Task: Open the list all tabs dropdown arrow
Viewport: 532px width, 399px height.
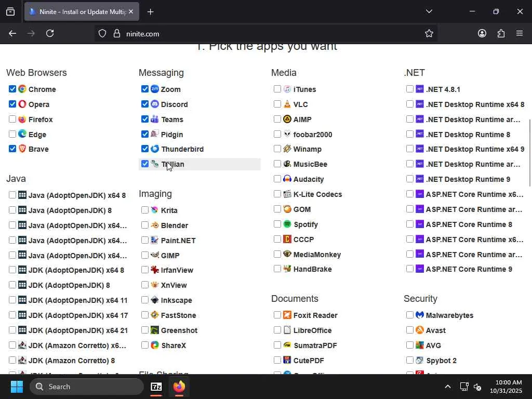Action: [x=429, y=11]
